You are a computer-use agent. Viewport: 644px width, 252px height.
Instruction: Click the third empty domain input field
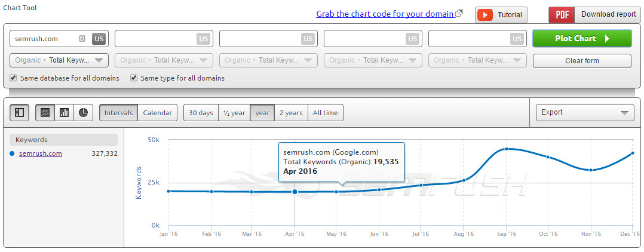[269, 39]
